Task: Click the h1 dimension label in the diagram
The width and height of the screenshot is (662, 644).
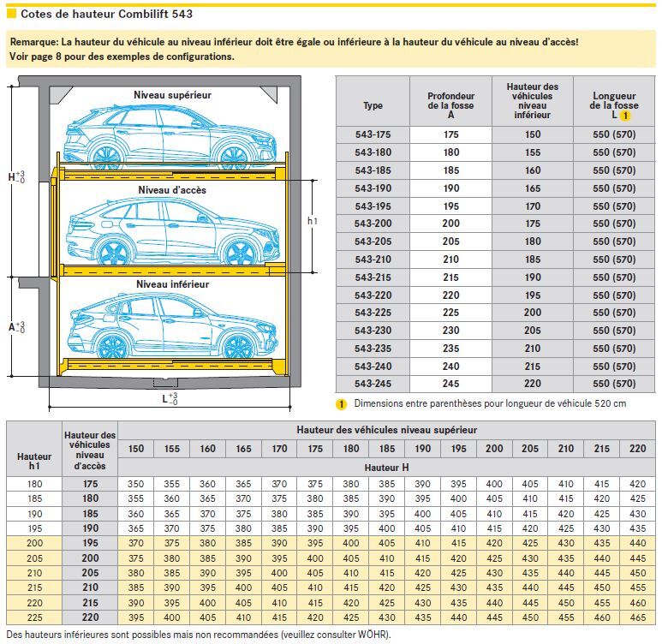Action: click(313, 221)
